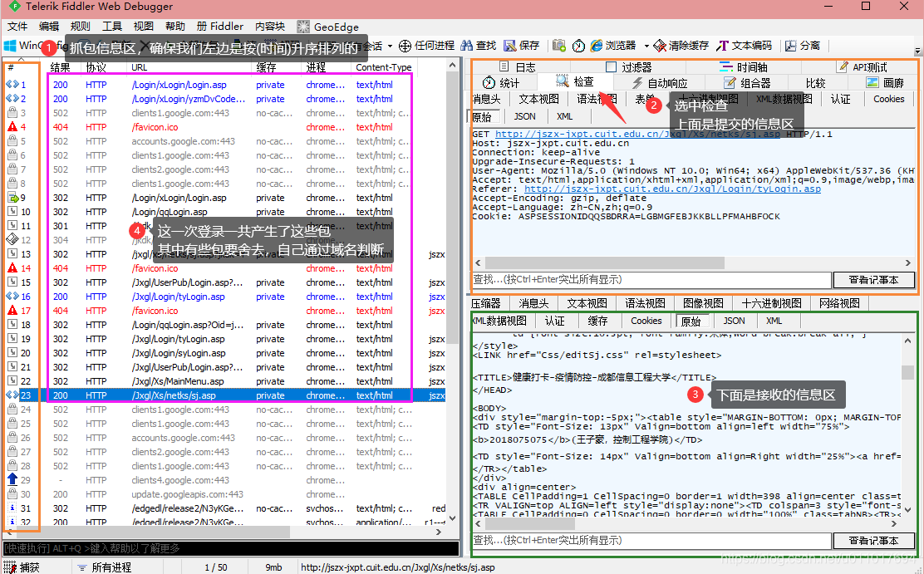Click right arrow of request horizontal scrollbar
The width and height of the screenshot is (924, 574).
pyautogui.click(x=907, y=262)
